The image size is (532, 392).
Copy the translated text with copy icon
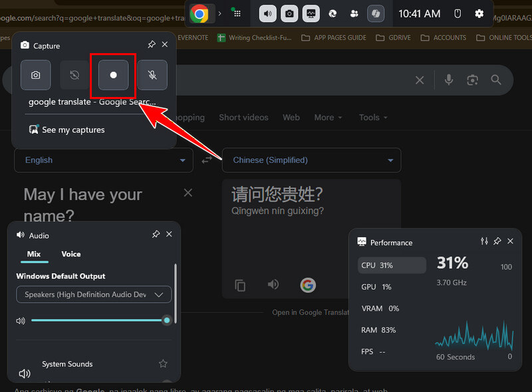[239, 284]
